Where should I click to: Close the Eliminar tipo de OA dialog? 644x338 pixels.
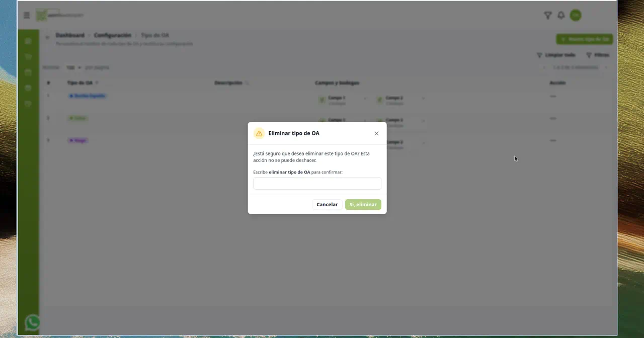376,133
